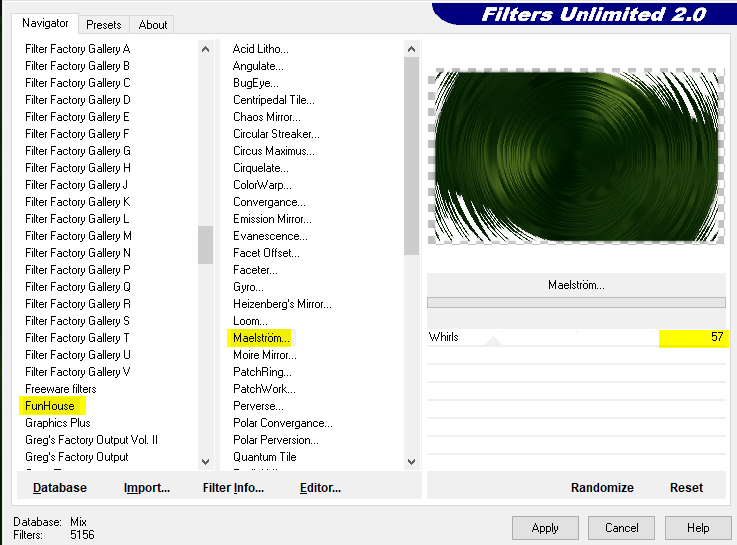The width and height of the screenshot is (737, 545).
Task: Click the filter names list scrollbar thumb
Action: 411,156
